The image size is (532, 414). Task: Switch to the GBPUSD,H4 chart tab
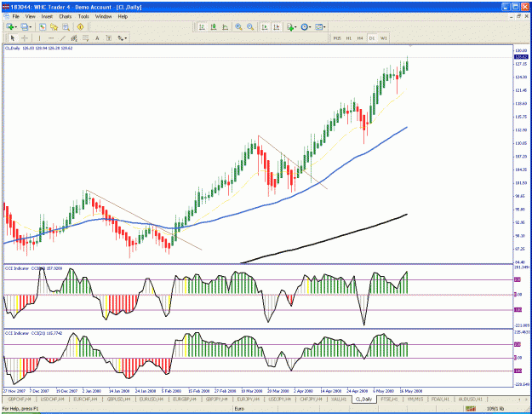point(118,399)
